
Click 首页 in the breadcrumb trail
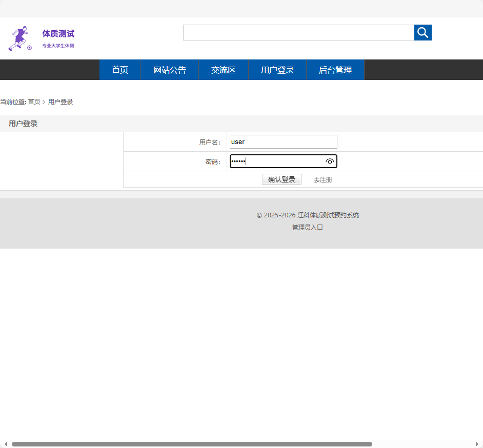[x=34, y=101]
